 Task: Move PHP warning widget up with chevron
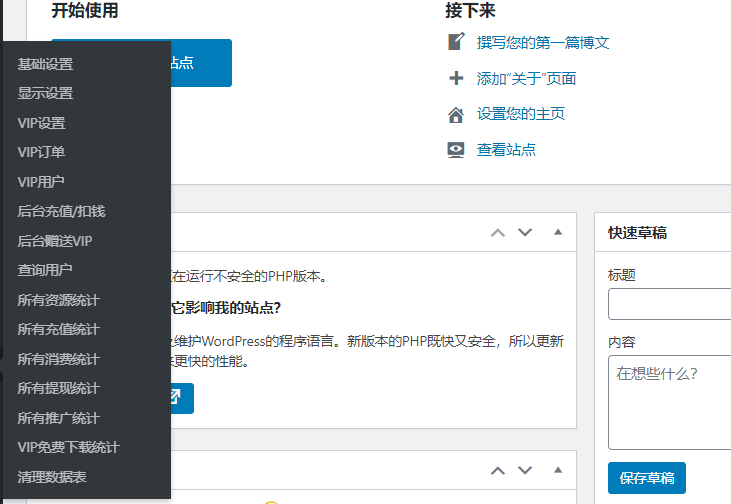(498, 232)
